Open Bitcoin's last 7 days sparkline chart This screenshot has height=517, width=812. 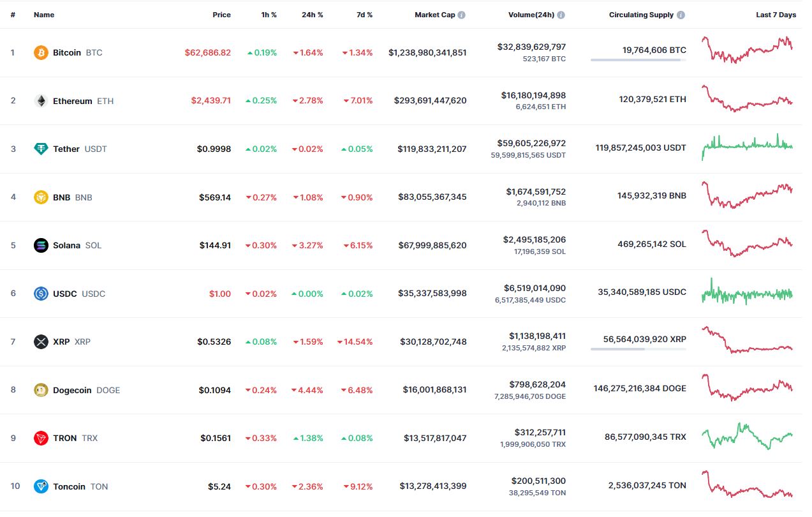747,50
